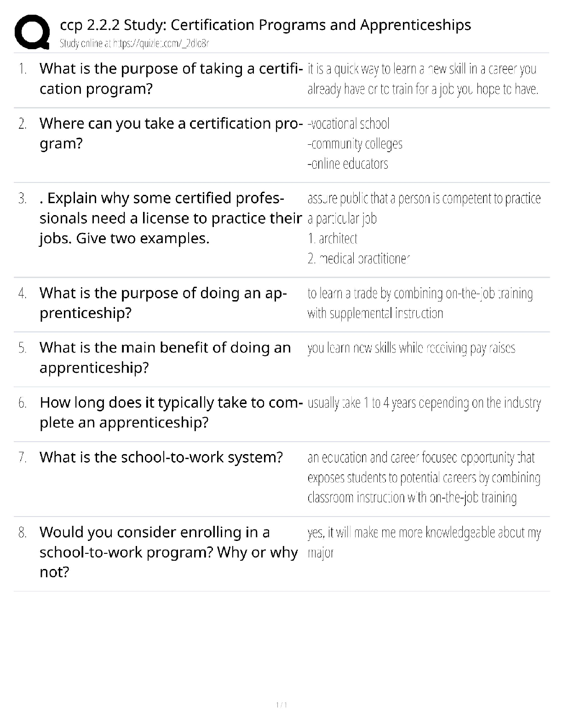Select question 3 about licenses to practice
This screenshot has width=563, height=728.
171,218
